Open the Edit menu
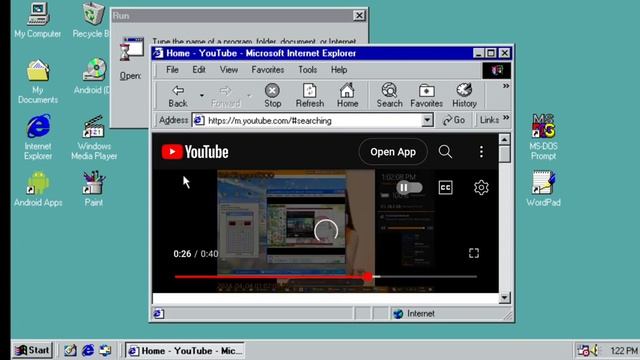 [x=199, y=70]
